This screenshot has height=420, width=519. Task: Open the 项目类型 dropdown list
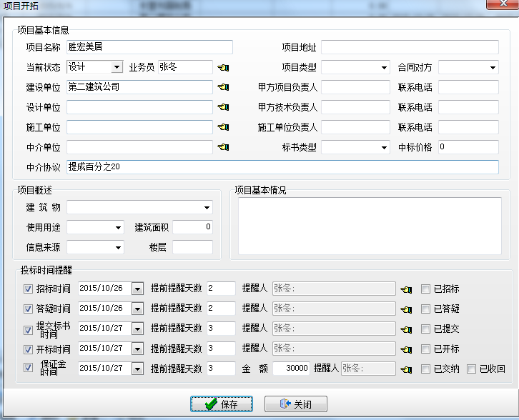pyautogui.click(x=383, y=68)
